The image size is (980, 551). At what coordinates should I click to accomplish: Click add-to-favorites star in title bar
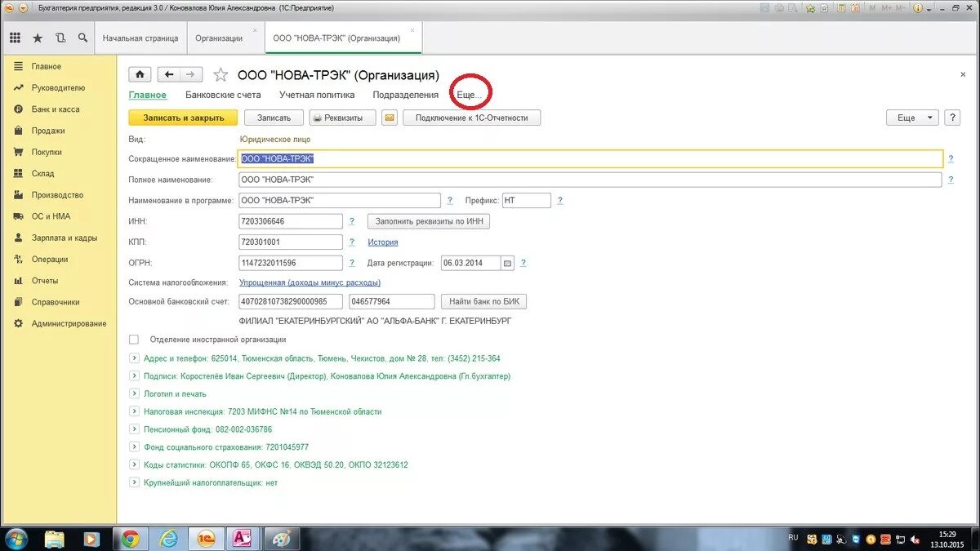point(810,7)
